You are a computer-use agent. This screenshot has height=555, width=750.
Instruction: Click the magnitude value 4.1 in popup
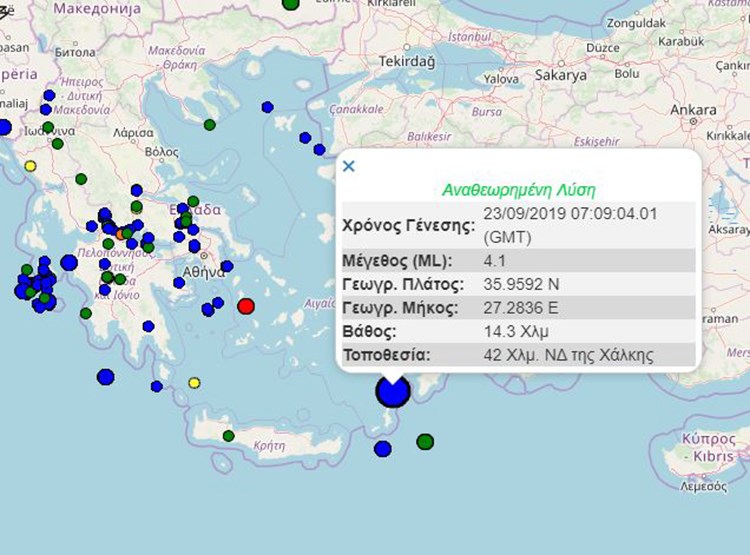(x=492, y=261)
